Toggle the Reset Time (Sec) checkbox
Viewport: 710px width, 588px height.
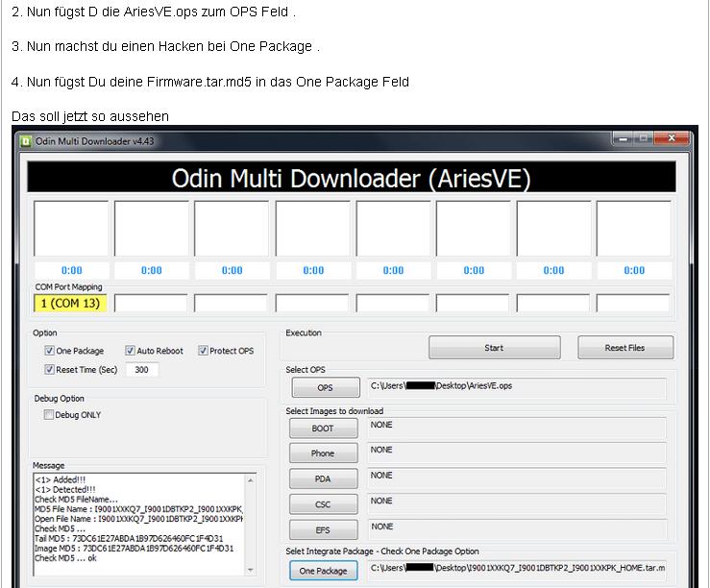[50, 369]
